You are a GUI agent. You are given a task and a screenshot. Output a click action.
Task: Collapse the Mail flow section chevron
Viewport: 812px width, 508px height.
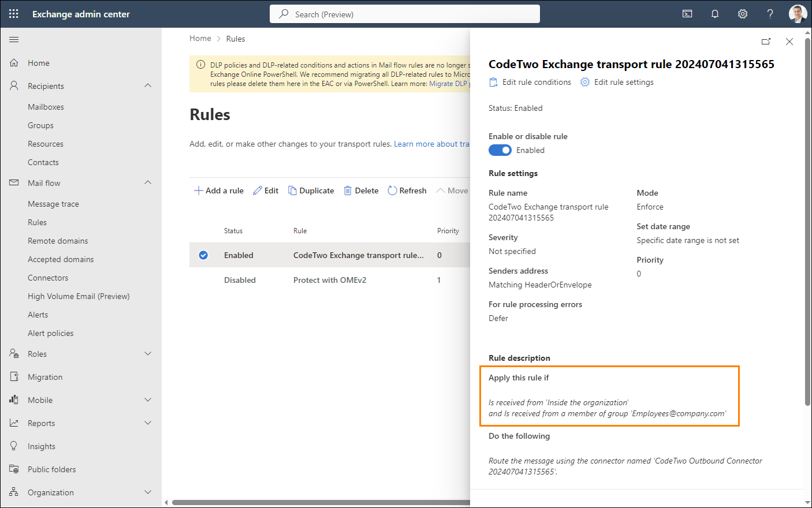[x=148, y=182]
